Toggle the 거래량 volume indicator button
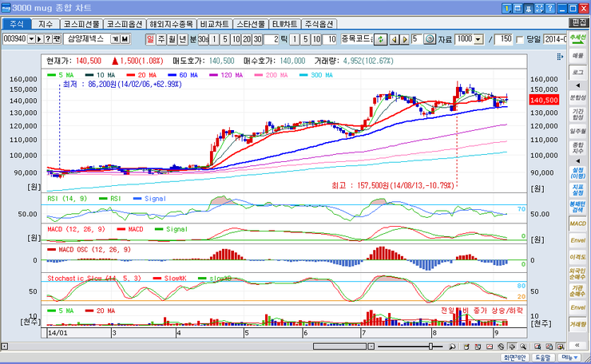The width and height of the screenshot is (591, 364). (577, 324)
